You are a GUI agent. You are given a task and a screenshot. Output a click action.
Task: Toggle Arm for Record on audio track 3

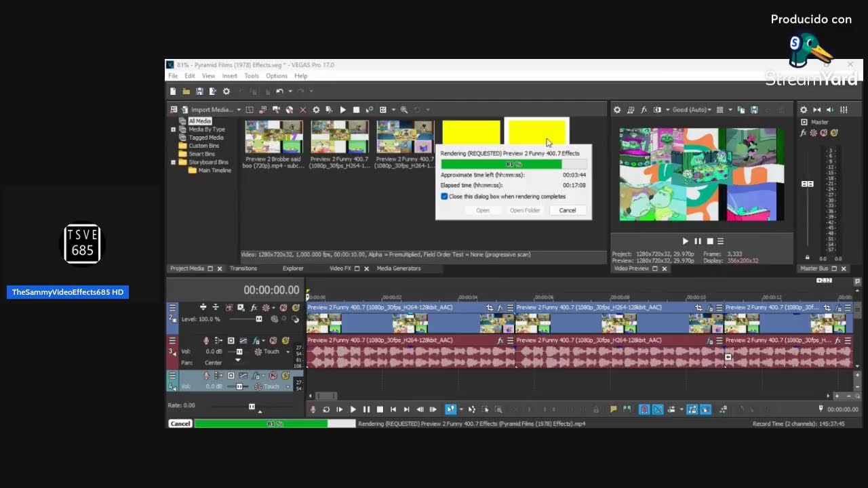coord(206,340)
